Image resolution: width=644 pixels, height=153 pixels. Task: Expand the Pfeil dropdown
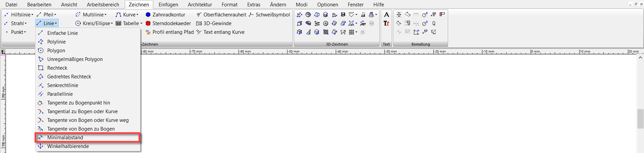(x=46, y=15)
